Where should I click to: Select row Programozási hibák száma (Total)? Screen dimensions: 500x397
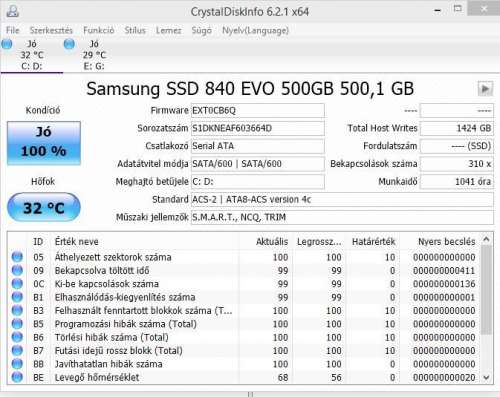[x=244, y=324]
